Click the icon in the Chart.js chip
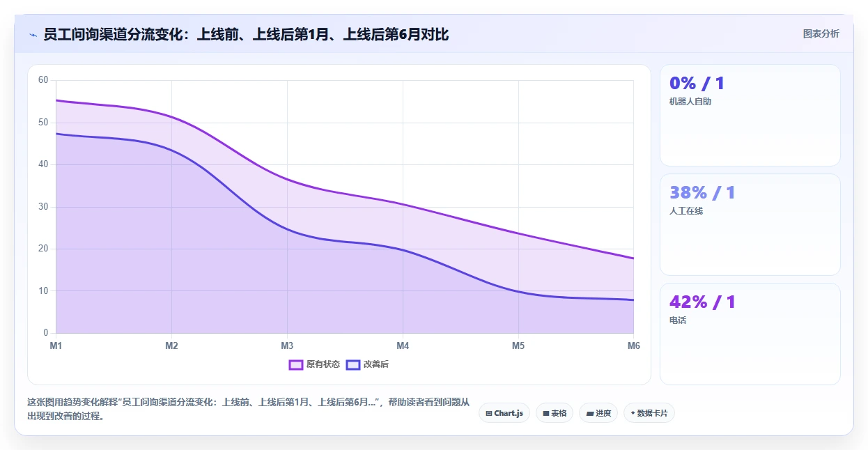Viewport: 868px width, 450px height. pyautogui.click(x=489, y=413)
